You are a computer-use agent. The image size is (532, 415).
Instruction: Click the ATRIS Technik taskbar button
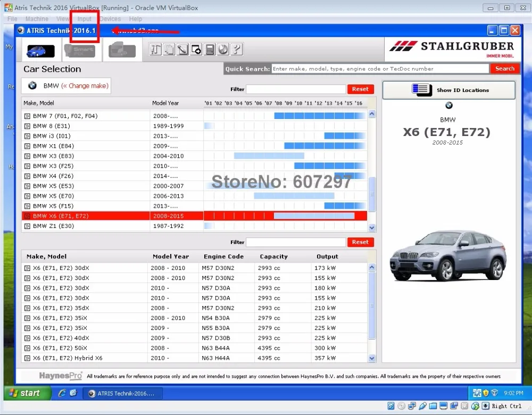coord(123,393)
